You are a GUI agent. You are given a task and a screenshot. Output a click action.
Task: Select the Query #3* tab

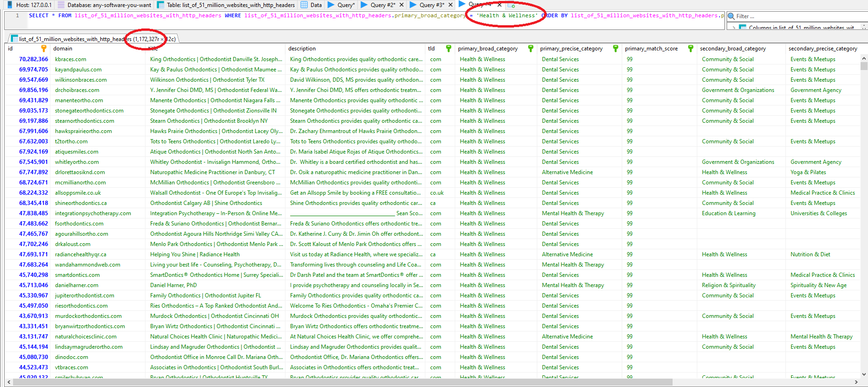(427, 5)
